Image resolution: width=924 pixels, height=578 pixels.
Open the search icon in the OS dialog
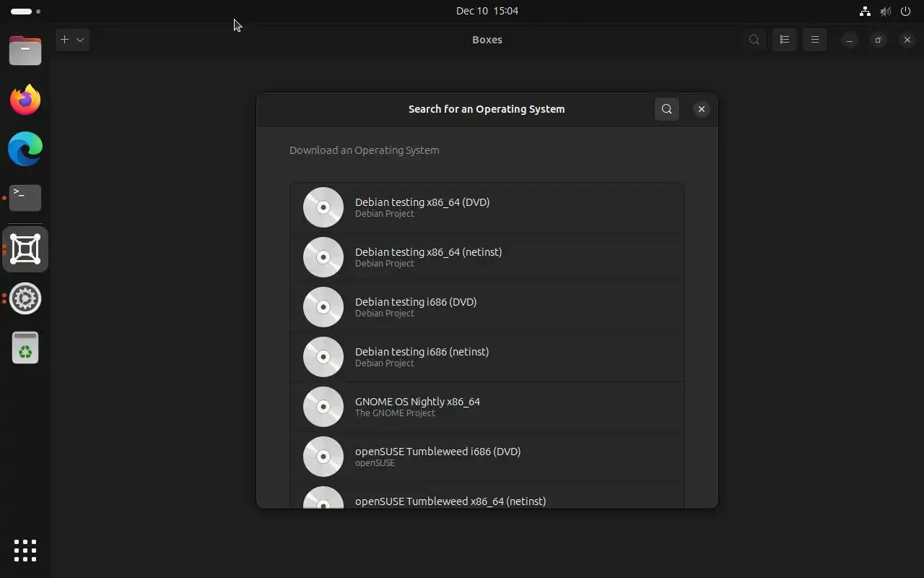click(666, 109)
